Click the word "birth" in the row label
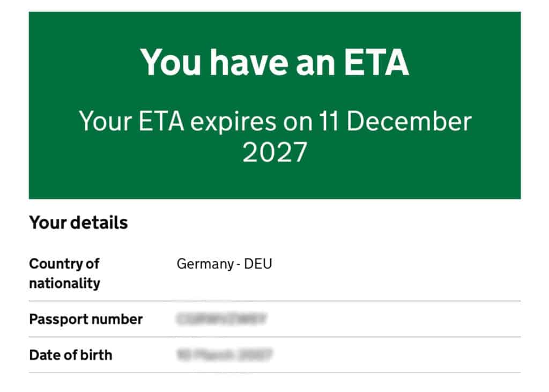 (97, 355)
